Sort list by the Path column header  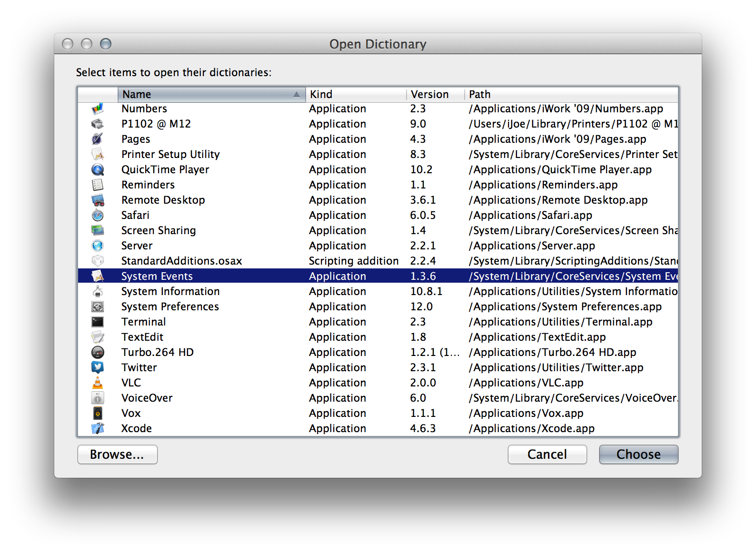(x=571, y=94)
